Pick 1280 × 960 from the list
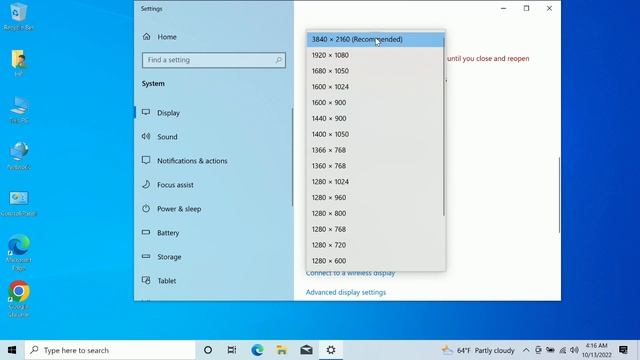Image resolution: width=640 pixels, height=360 pixels. coord(376,198)
